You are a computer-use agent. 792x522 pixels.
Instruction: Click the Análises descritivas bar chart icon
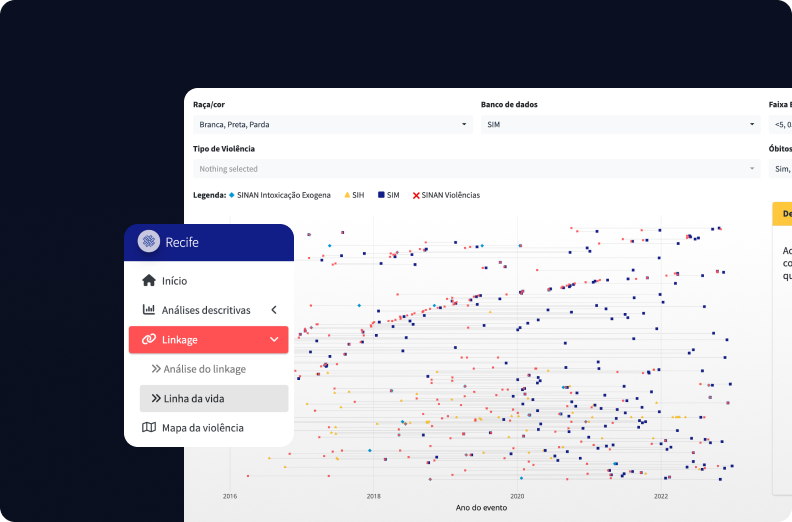[x=149, y=310]
